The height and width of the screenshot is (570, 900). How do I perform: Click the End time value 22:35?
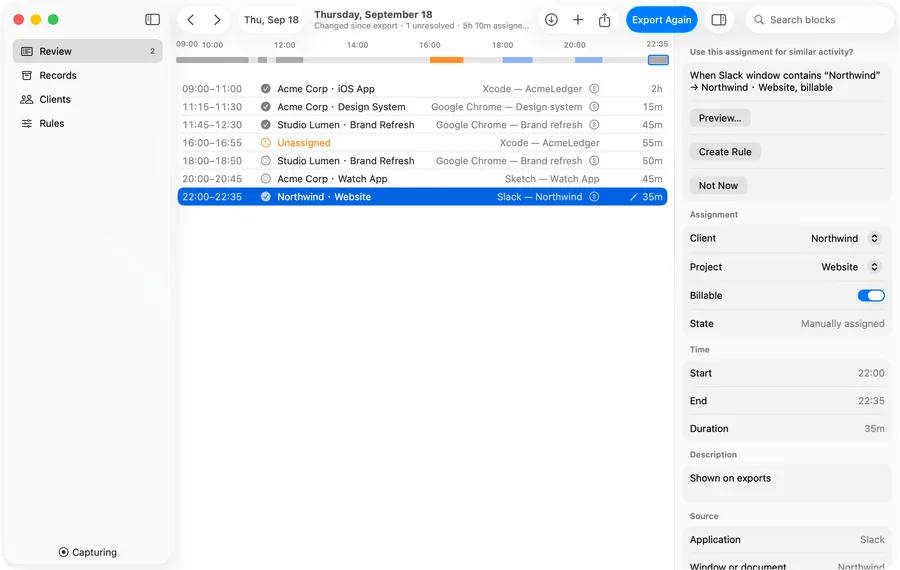point(871,401)
